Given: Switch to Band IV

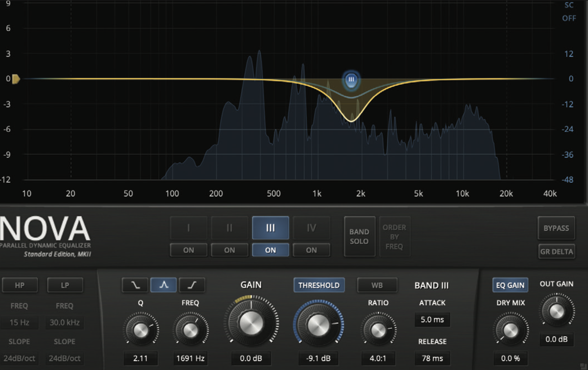Looking at the screenshot, I should tap(311, 228).
